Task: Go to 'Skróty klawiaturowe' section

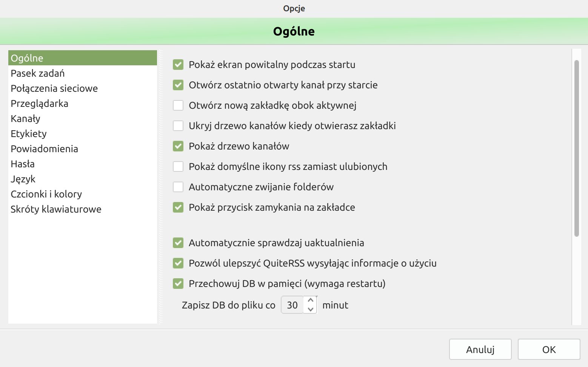Action: 56,209
